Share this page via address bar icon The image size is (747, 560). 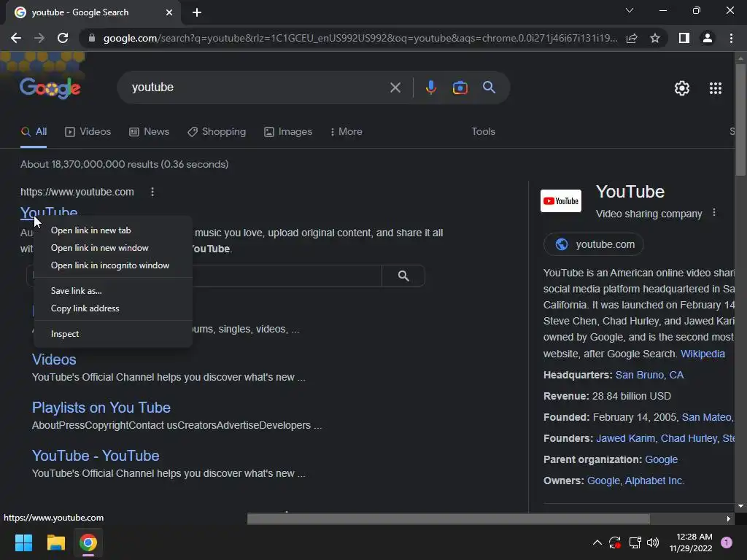pyautogui.click(x=632, y=38)
